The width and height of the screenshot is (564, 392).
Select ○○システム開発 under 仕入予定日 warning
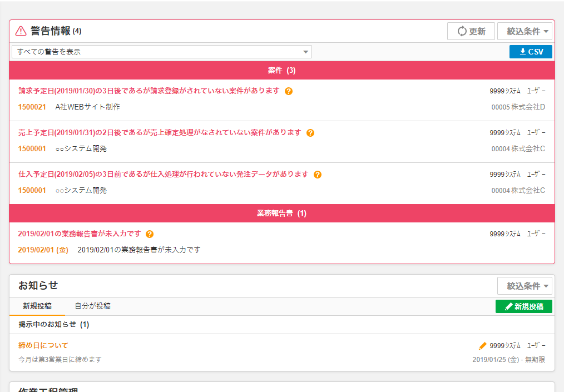(x=81, y=190)
